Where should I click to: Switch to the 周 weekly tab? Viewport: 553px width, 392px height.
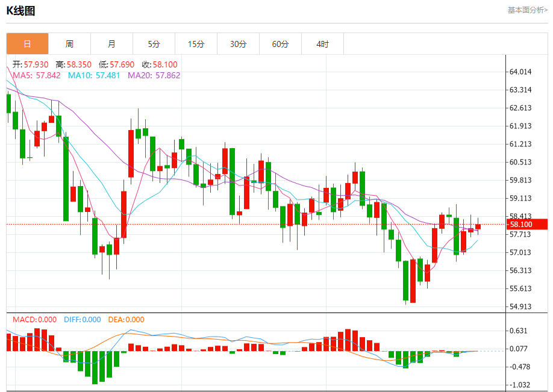pos(69,44)
